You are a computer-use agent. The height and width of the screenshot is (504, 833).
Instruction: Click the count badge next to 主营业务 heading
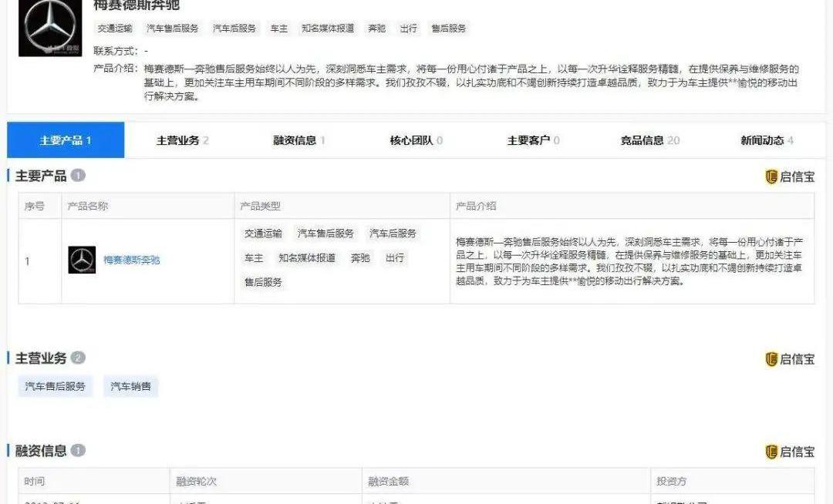[78, 358]
